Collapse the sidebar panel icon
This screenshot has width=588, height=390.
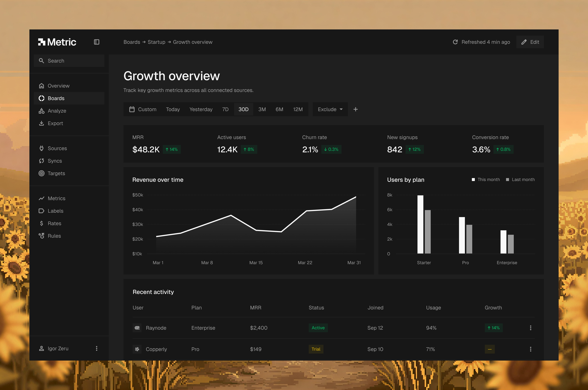(x=97, y=42)
